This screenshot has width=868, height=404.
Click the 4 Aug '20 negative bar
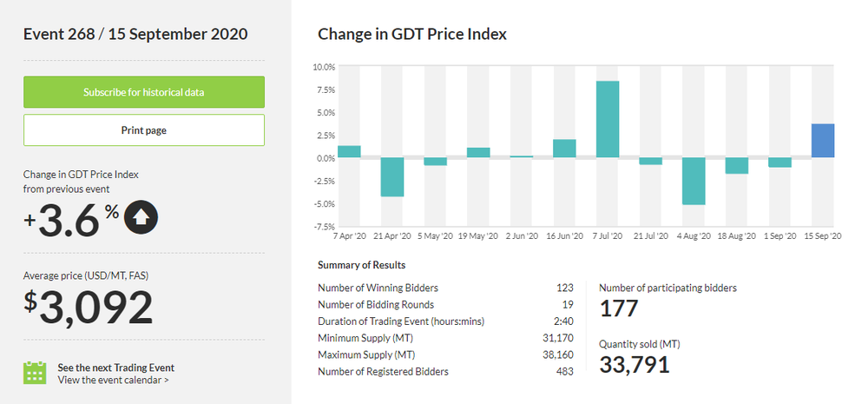(x=694, y=181)
